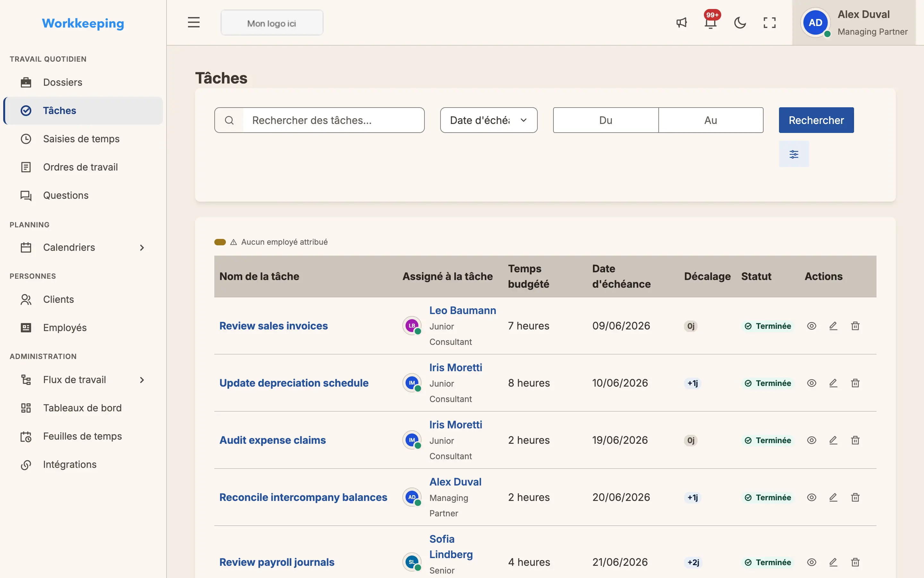The width and height of the screenshot is (924, 578).
Task: Delete Audit expense claims task
Action: click(855, 440)
